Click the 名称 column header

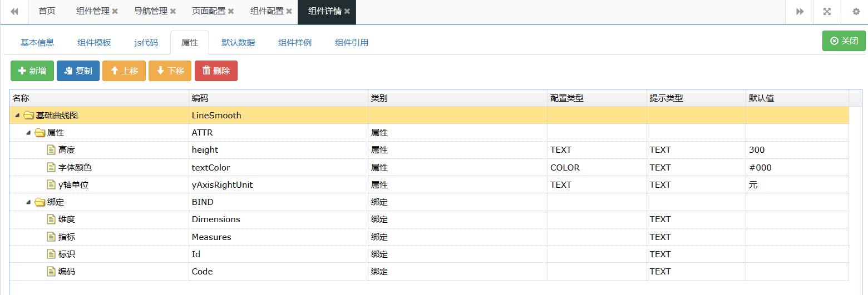[99, 98]
